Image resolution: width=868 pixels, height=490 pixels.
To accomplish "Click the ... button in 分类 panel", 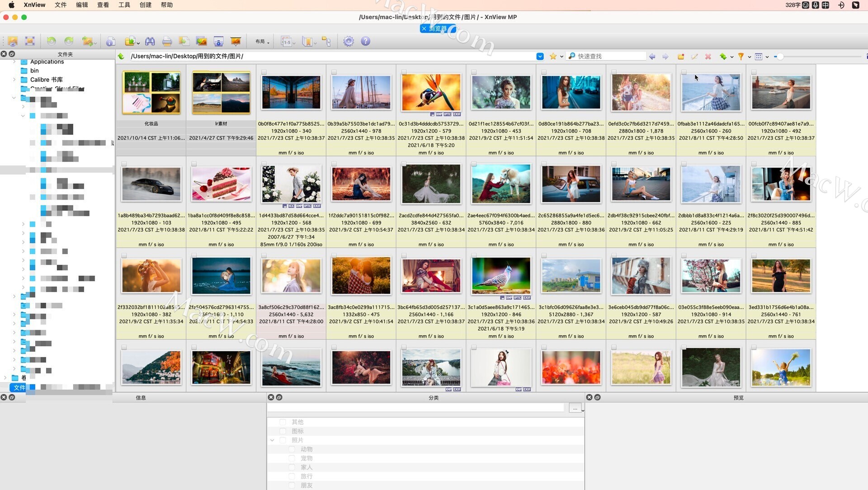I will tap(575, 408).
